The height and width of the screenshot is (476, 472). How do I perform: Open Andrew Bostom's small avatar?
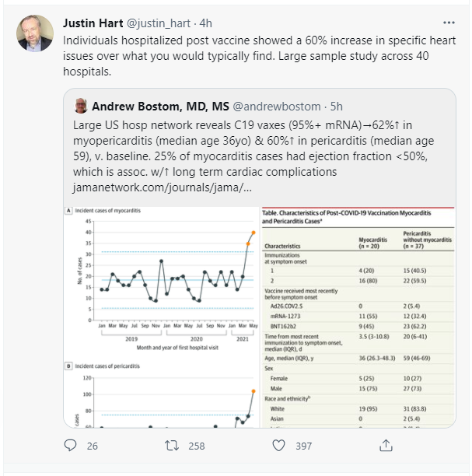coord(81,106)
